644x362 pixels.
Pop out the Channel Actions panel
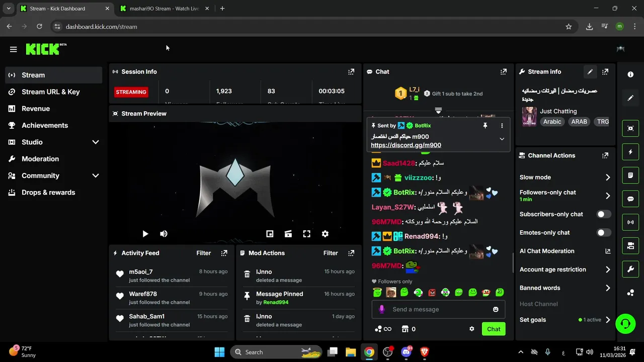pyautogui.click(x=605, y=156)
